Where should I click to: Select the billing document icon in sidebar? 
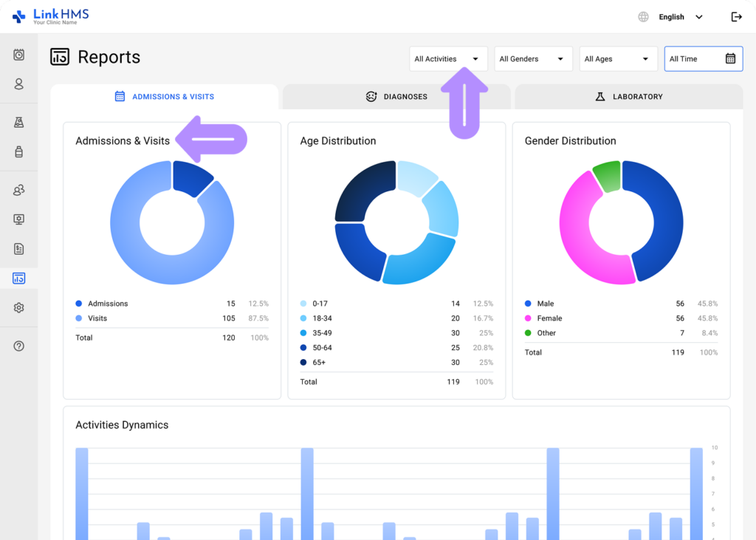[18, 249]
